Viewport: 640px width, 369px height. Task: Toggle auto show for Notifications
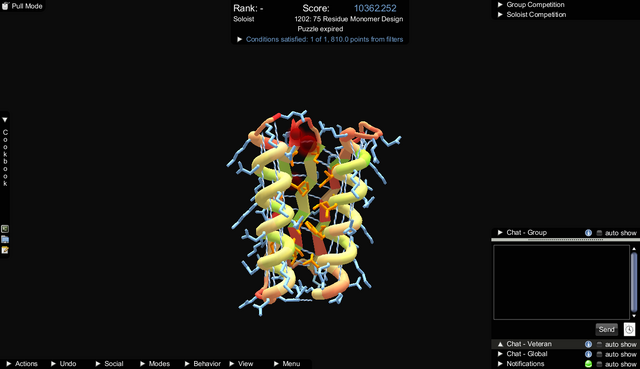pyautogui.click(x=600, y=364)
